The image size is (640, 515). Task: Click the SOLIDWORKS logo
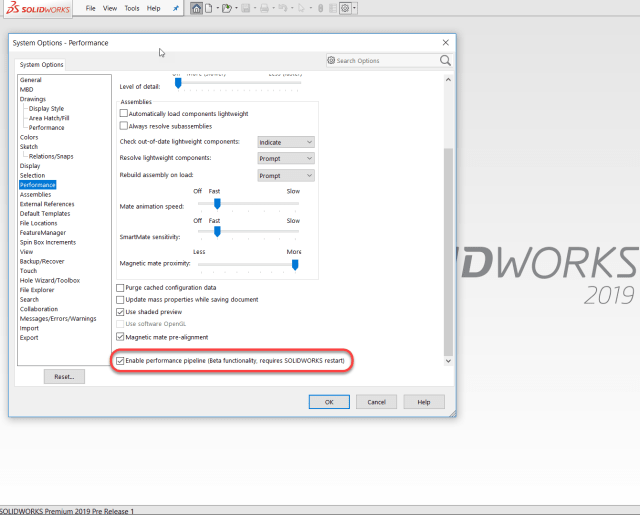(38, 8)
